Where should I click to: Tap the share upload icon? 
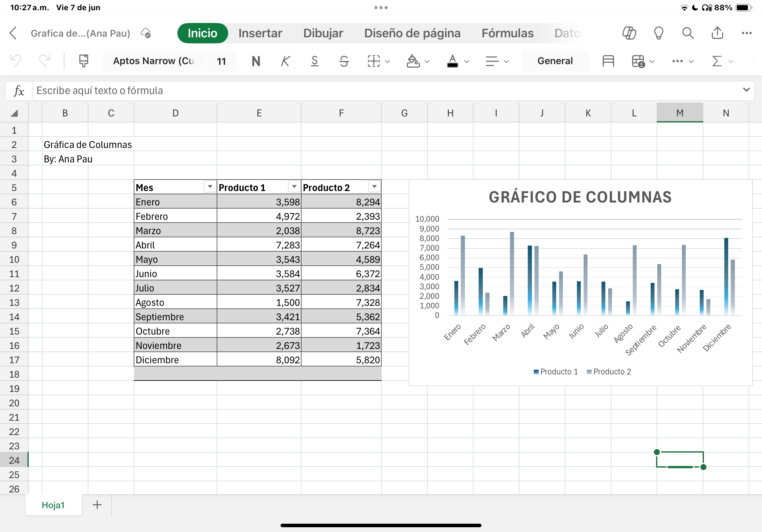click(717, 33)
